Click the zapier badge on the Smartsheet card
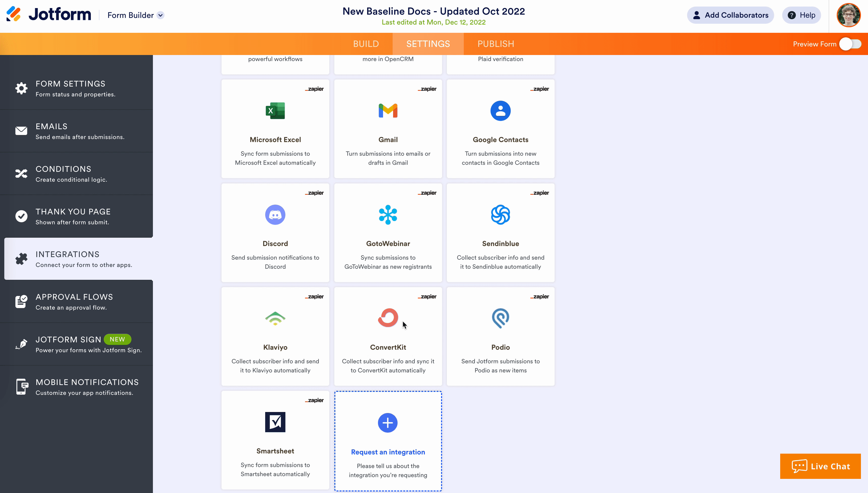The image size is (868, 493). (314, 400)
